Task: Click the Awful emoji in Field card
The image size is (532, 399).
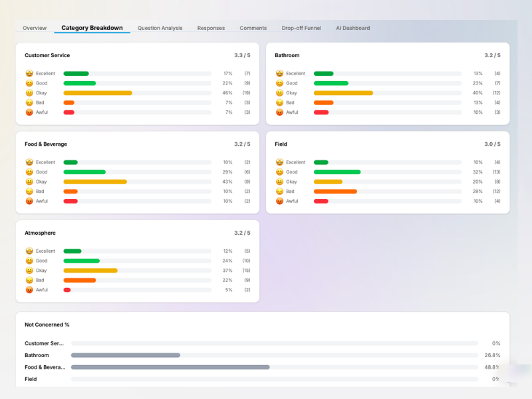Action: tap(279, 201)
